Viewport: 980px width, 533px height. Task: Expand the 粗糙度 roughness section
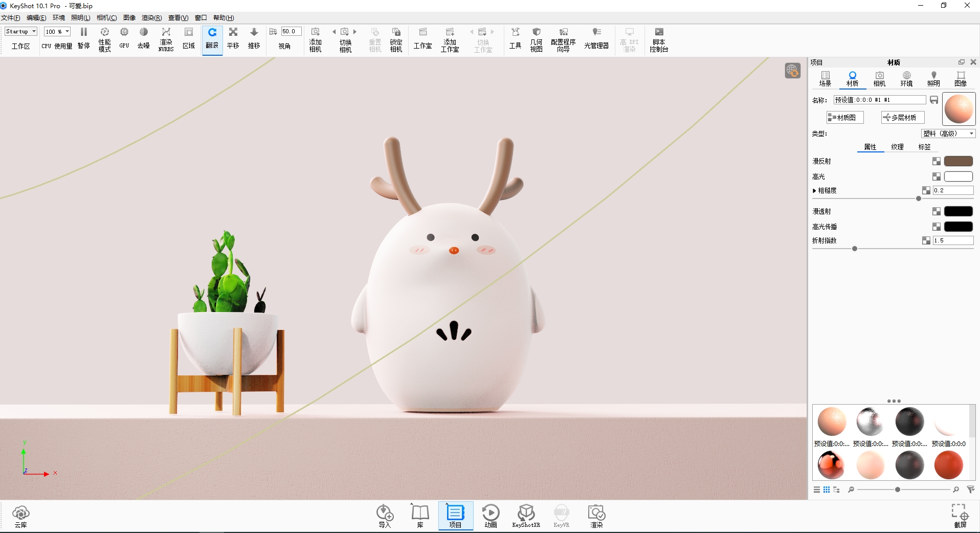point(814,190)
